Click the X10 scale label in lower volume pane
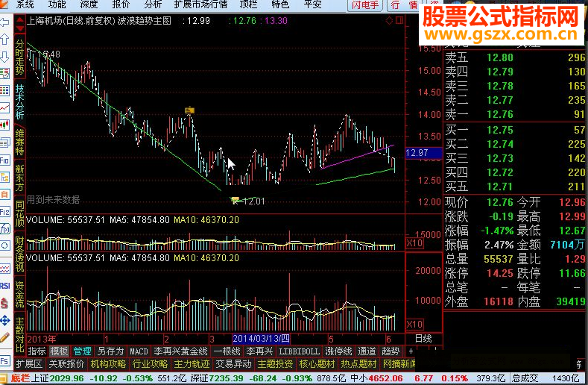The height and width of the screenshot is (385, 588). pos(414,324)
